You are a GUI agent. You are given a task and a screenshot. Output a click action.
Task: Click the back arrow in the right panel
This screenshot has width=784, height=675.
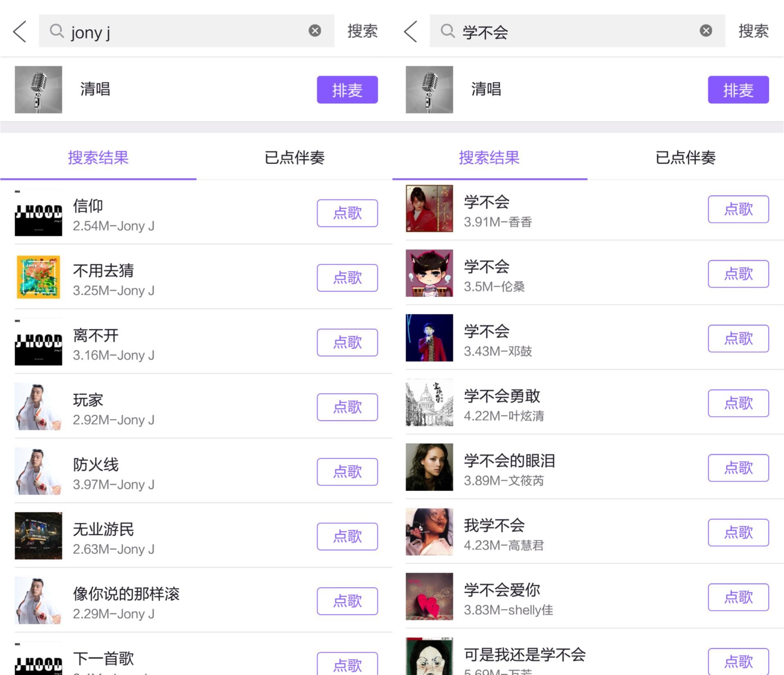(x=410, y=32)
